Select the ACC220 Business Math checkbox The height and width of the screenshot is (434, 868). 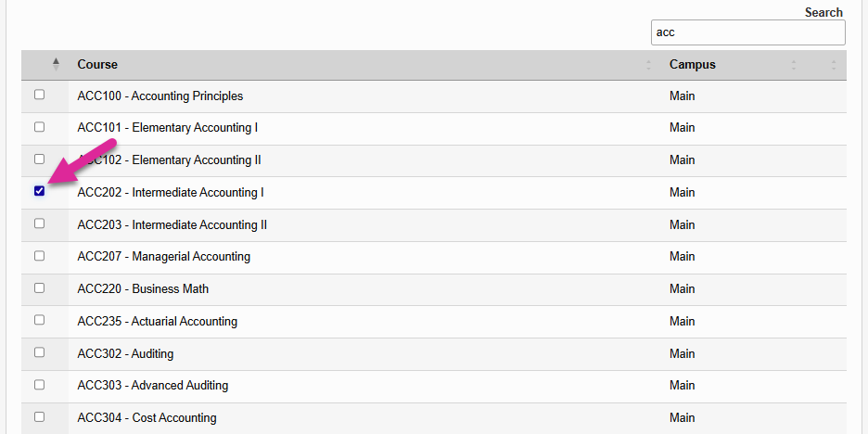click(39, 287)
